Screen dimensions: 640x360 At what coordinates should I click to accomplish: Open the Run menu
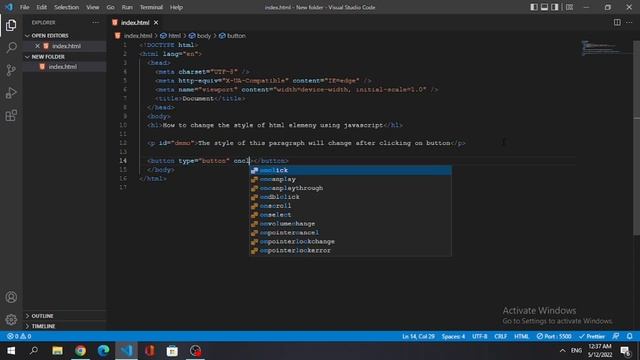coord(127,7)
